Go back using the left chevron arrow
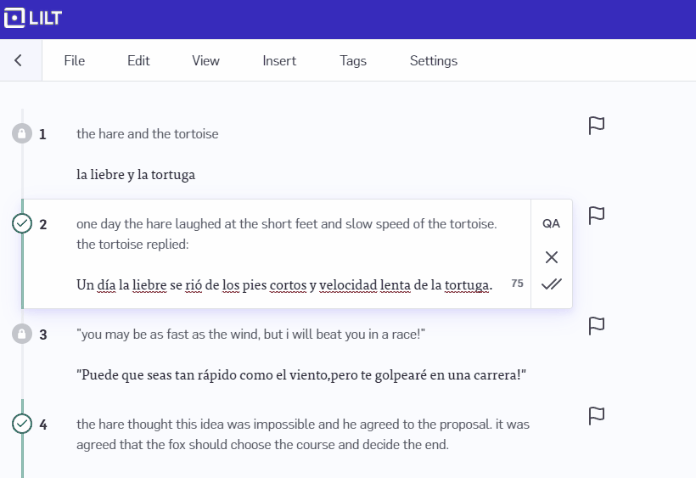This screenshot has width=696, height=478. (x=18, y=61)
